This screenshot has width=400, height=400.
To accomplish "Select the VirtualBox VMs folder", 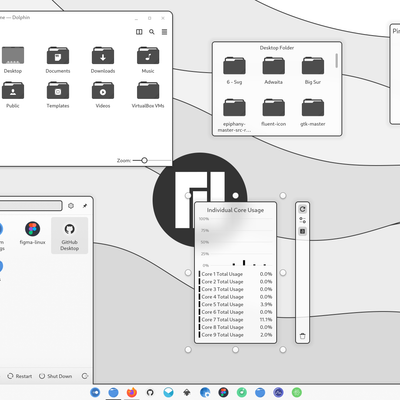I will 148,95.
